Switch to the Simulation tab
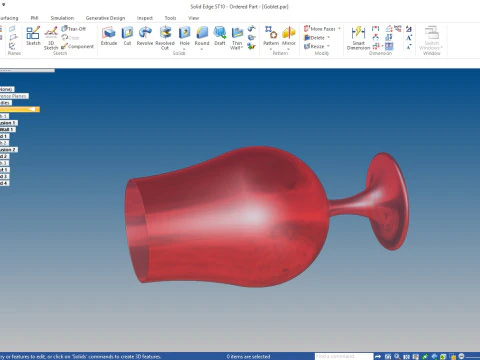The width and height of the screenshot is (480, 360). (62, 18)
